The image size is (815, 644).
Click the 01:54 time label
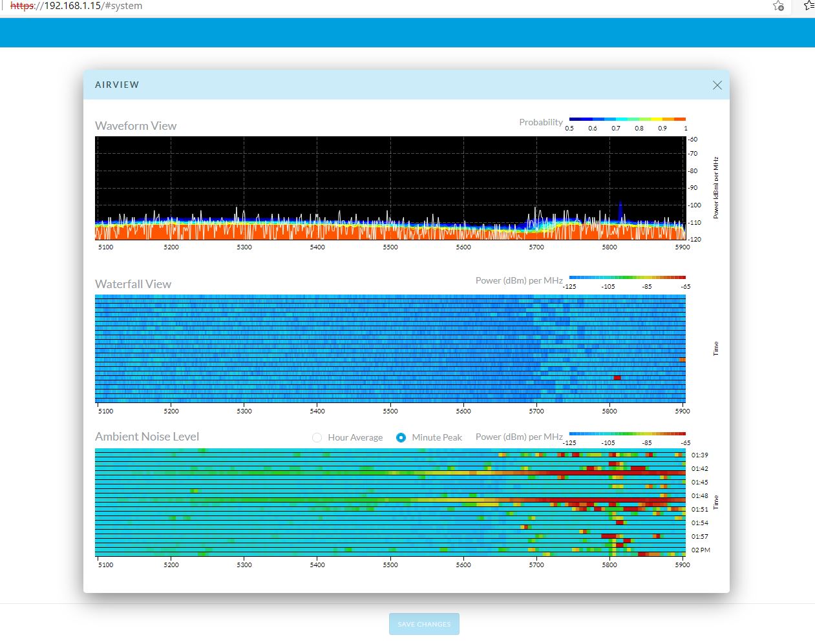click(699, 523)
